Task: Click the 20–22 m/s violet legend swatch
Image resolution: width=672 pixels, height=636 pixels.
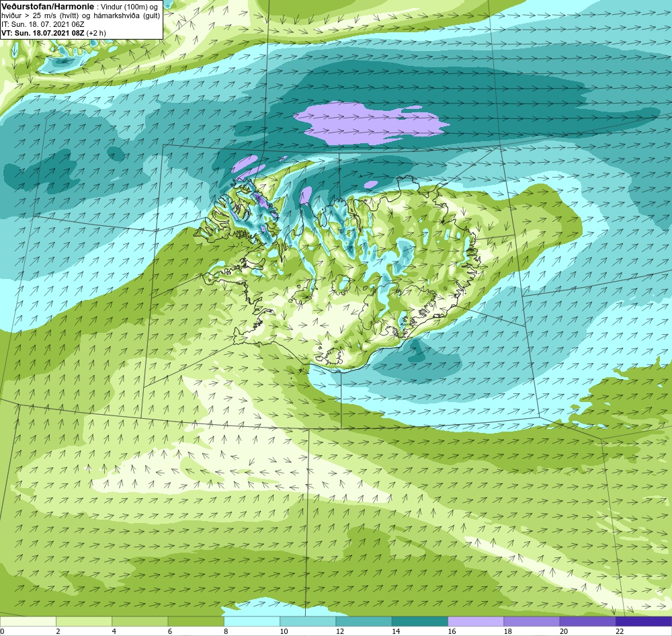Action: (587, 621)
